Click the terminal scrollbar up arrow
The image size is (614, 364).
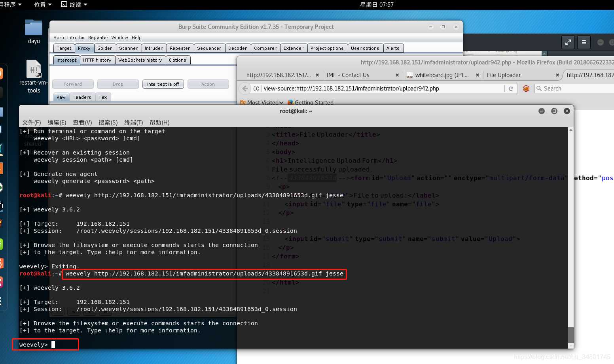570,130
